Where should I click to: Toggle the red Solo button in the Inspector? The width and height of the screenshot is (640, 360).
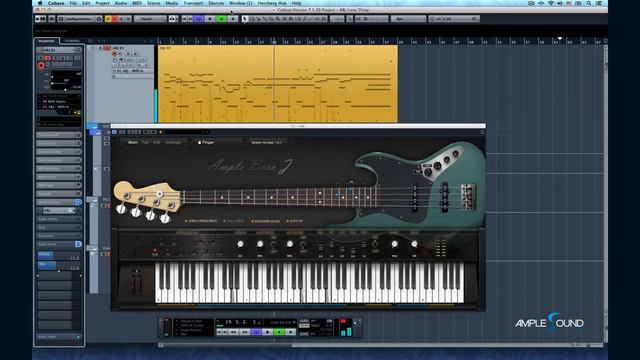48,58
